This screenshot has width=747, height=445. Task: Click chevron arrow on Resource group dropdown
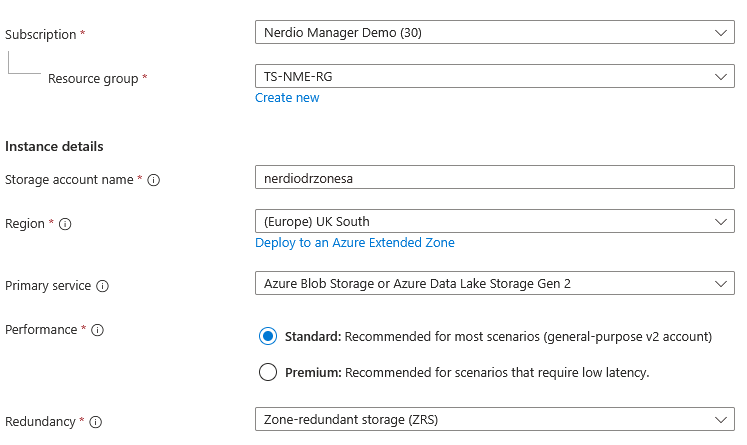(x=723, y=76)
